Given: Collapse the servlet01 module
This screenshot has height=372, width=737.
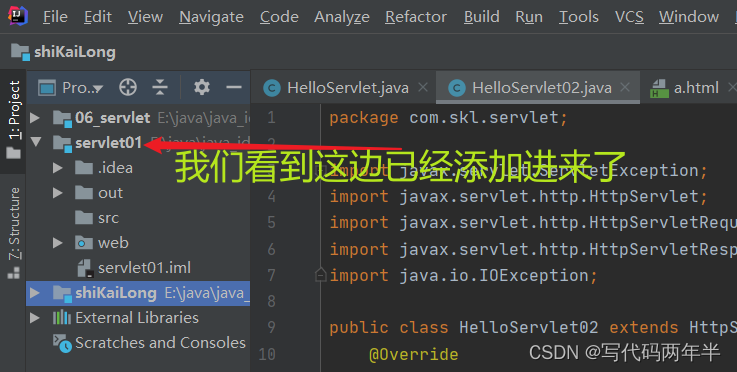Looking at the screenshot, I should coord(36,142).
